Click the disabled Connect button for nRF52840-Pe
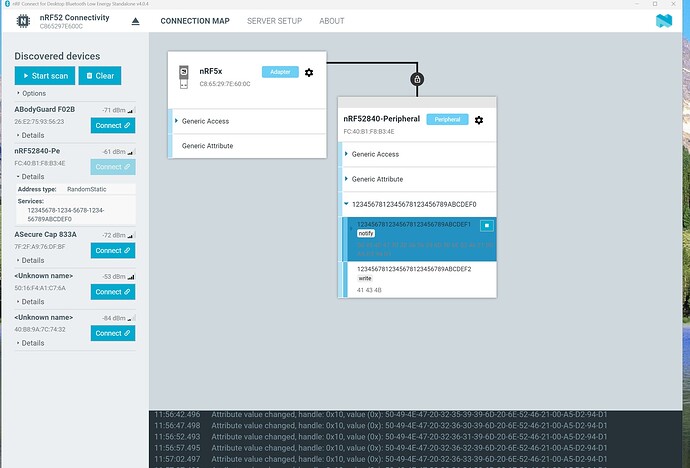690x468 pixels. pyautogui.click(x=113, y=167)
